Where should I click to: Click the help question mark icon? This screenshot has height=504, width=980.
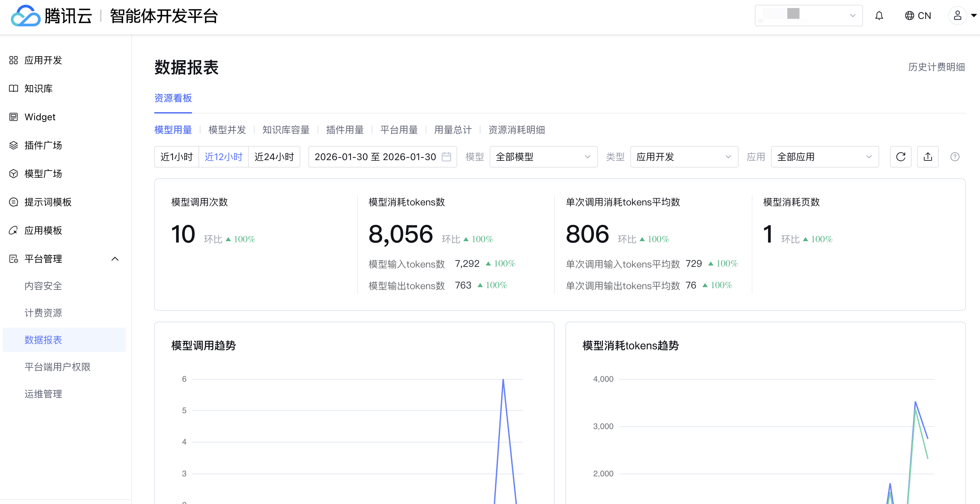coord(955,157)
